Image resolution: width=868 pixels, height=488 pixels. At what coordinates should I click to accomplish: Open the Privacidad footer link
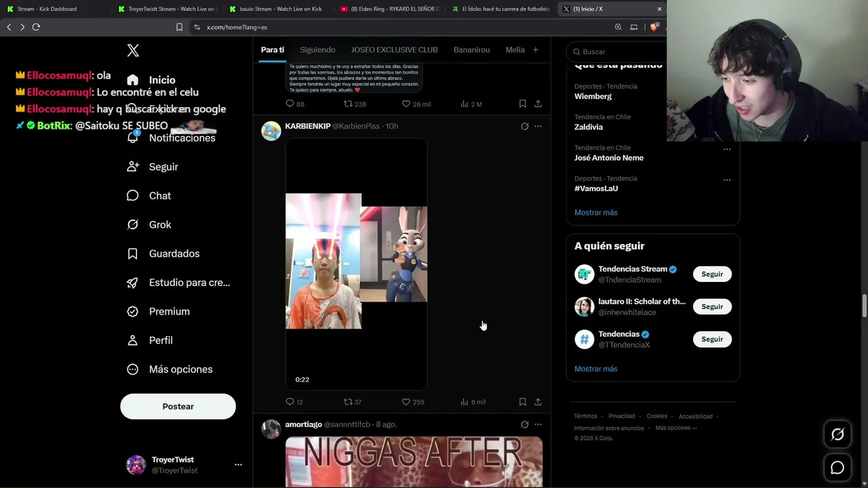click(622, 416)
